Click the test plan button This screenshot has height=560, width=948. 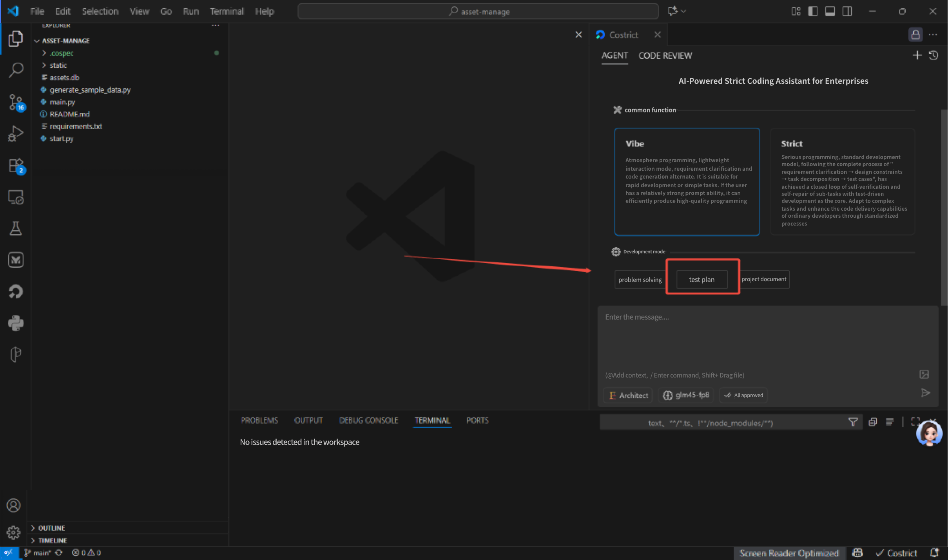click(x=702, y=280)
